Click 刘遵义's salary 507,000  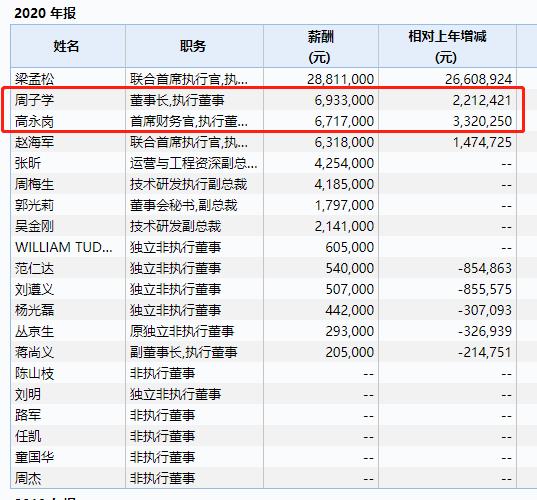point(349,289)
